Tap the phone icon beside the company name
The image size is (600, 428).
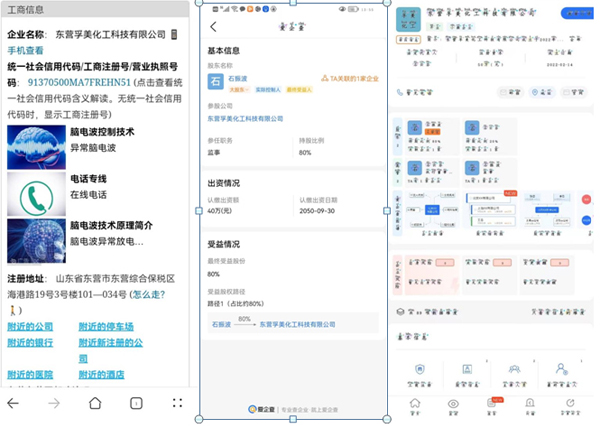pyautogui.click(x=174, y=34)
